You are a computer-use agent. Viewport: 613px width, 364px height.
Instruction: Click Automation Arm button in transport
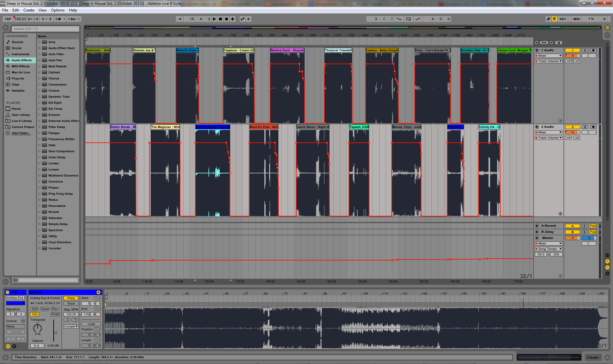coord(243,19)
